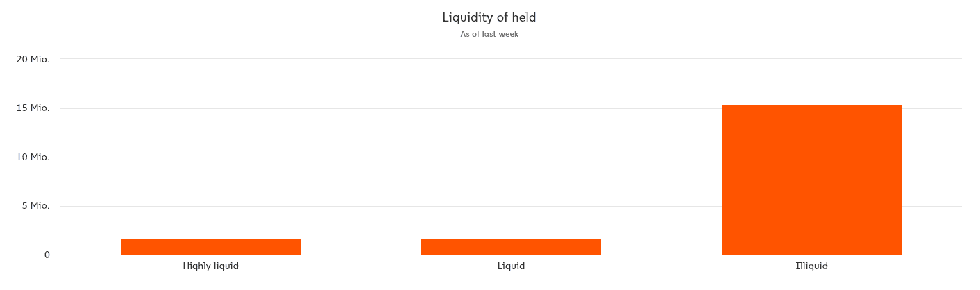The height and width of the screenshot is (290, 980).
Task: Click the orange Illiquid bar
Action: tap(811, 180)
